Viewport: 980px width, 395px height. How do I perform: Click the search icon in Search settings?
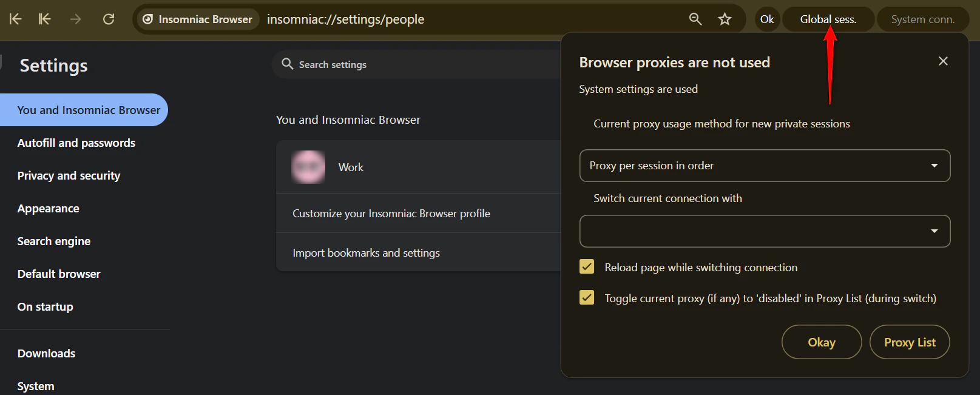click(288, 64)
